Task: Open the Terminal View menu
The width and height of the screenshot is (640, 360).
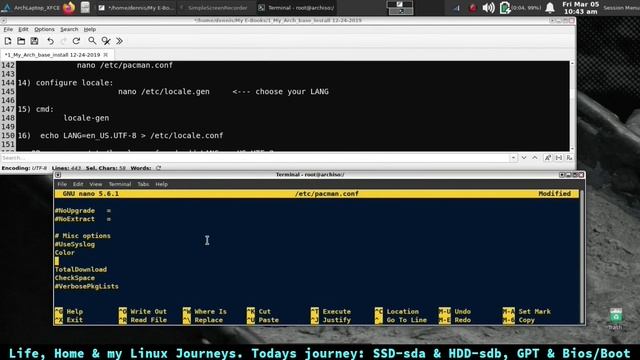Action: (x=96, y=184)
